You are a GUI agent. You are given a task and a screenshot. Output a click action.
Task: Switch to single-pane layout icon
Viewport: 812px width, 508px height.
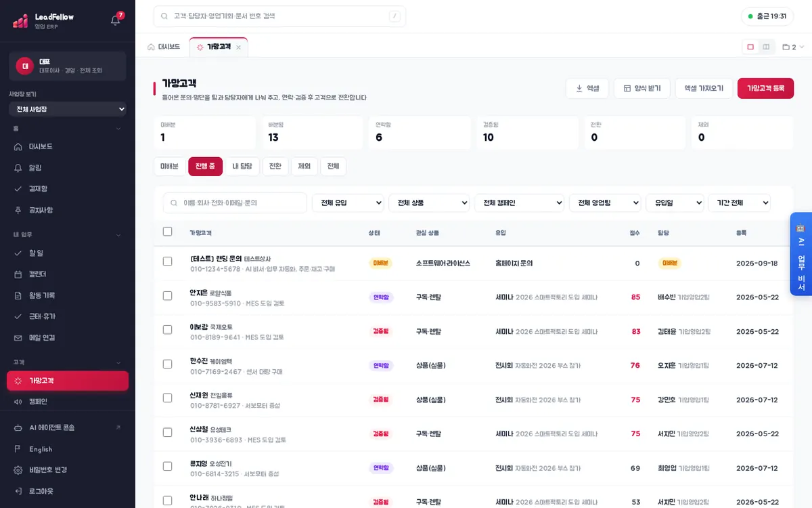coord(750,47)
